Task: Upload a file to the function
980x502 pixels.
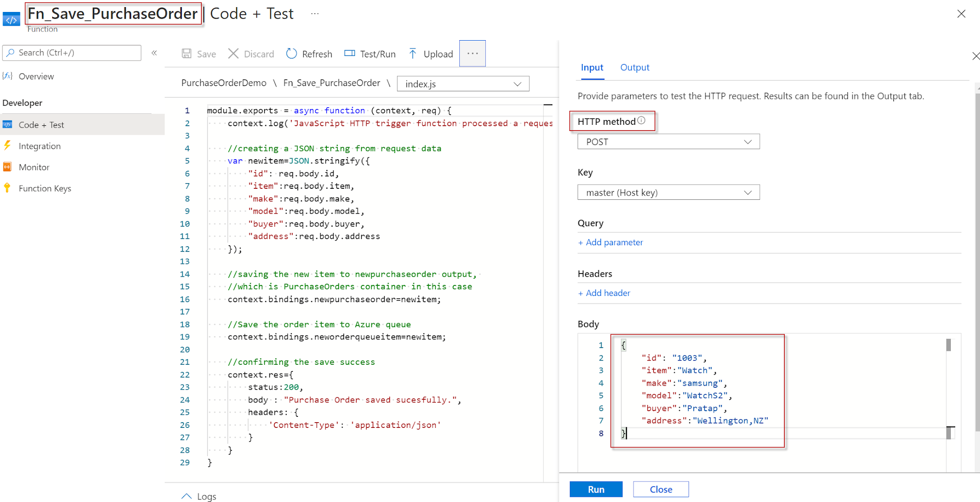Action: click(430, 54)
